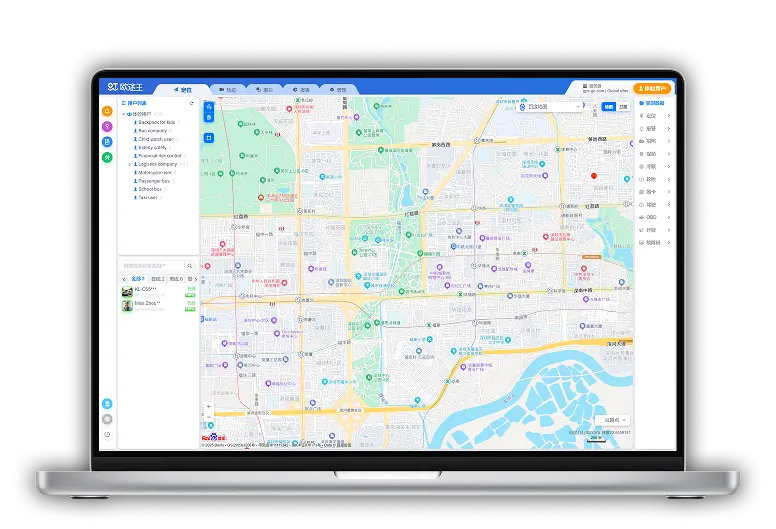Click the top blue tool icon on the map

[209, 106]
